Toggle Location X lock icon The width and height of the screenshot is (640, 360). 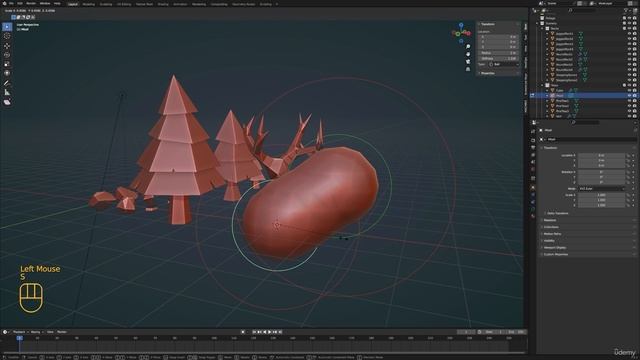[x=629, y=156]
